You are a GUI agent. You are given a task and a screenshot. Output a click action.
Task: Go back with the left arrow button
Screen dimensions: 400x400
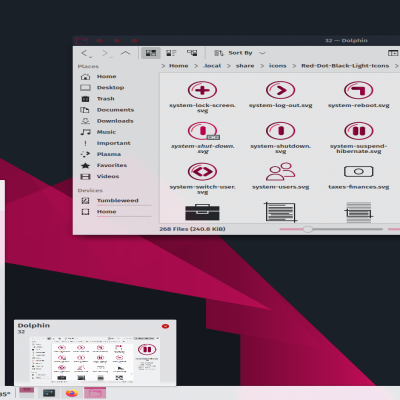click(85, 53)
